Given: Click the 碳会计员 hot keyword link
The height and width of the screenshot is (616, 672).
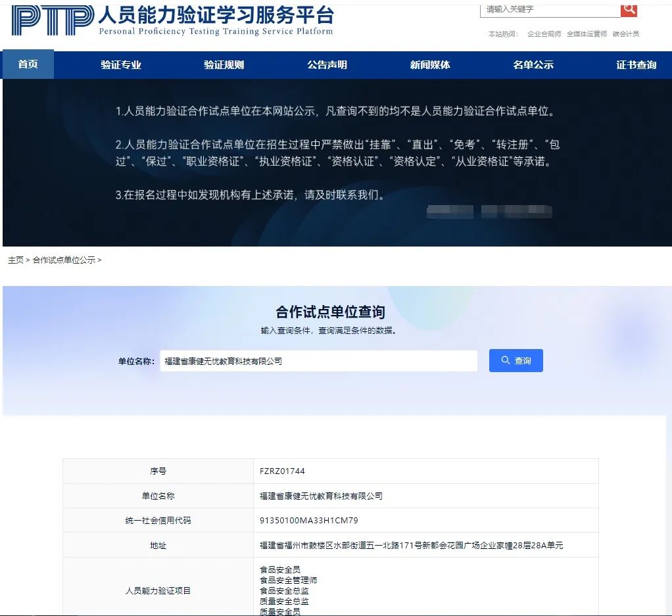Looking at the screenshot, I should (x=625, y=34).
